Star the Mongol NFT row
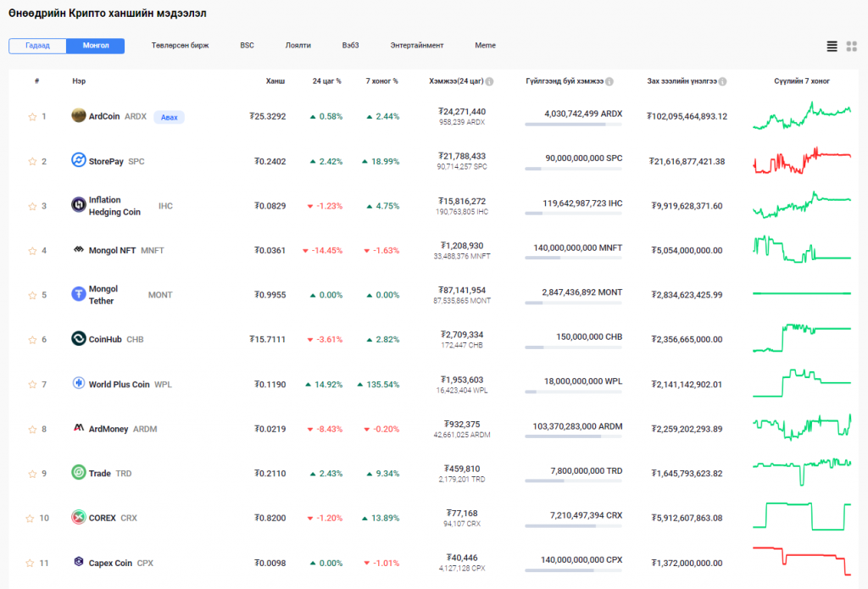 click(32, 251)
